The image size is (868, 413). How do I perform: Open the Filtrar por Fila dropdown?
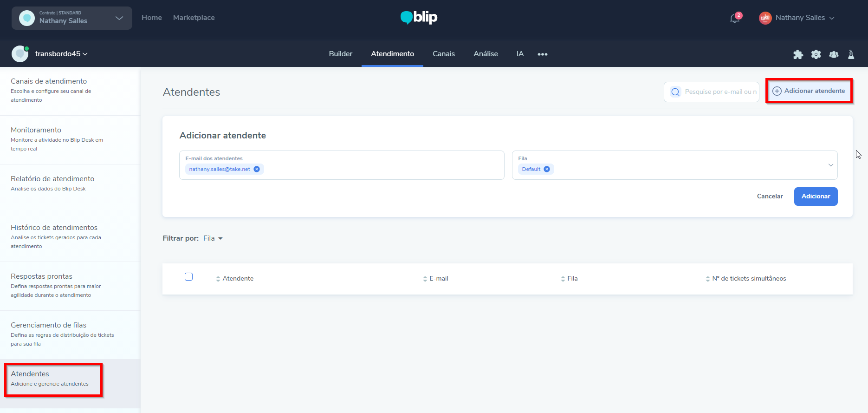point(213,238)
